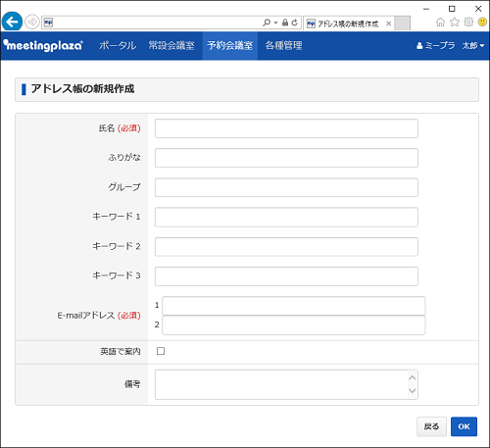
Task: Click the browser forward arrow button
Action: (32, 23)
